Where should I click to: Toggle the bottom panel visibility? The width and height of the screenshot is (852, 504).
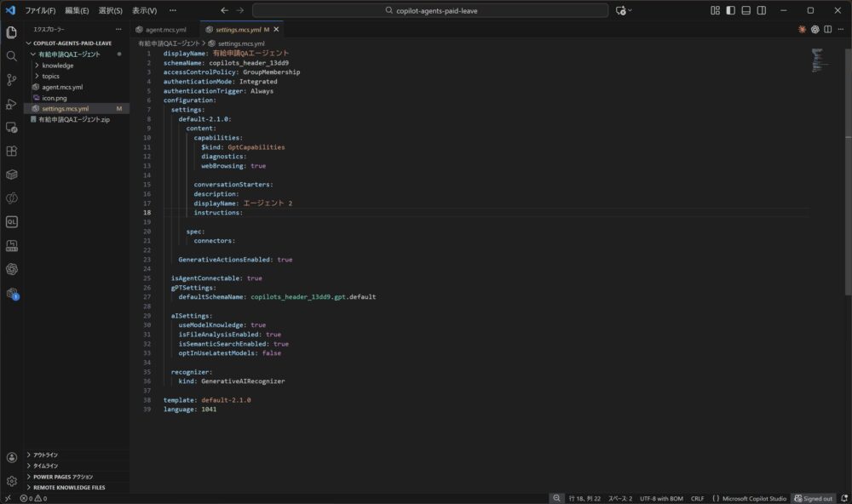(x=745, y=10)
